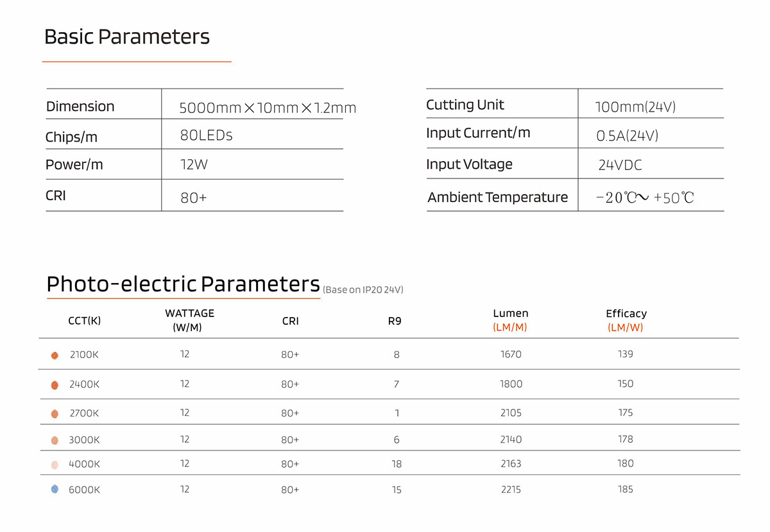The width and height of the screenshot is (770, 532).
Task: Select the 80LEDs chips value
Action: (207, 135)
